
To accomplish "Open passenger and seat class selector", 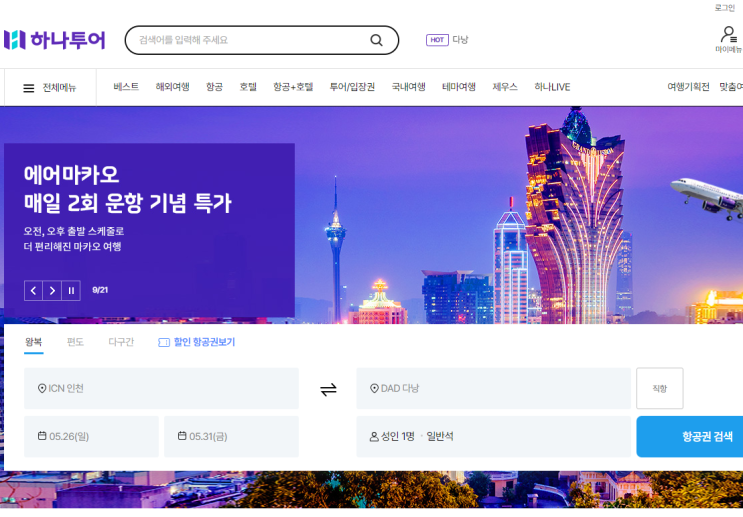I will (494, 436).
